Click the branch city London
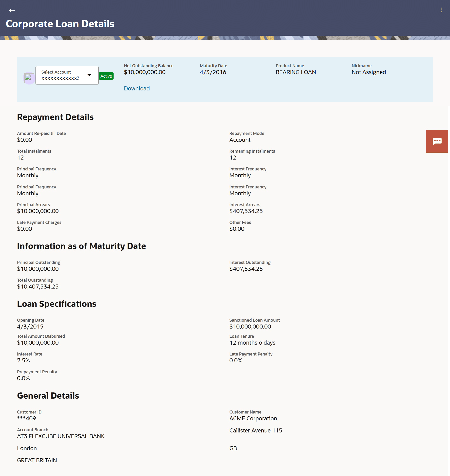Image resolution: width=450 pixels, height=476 pixels. coord(27,448)
